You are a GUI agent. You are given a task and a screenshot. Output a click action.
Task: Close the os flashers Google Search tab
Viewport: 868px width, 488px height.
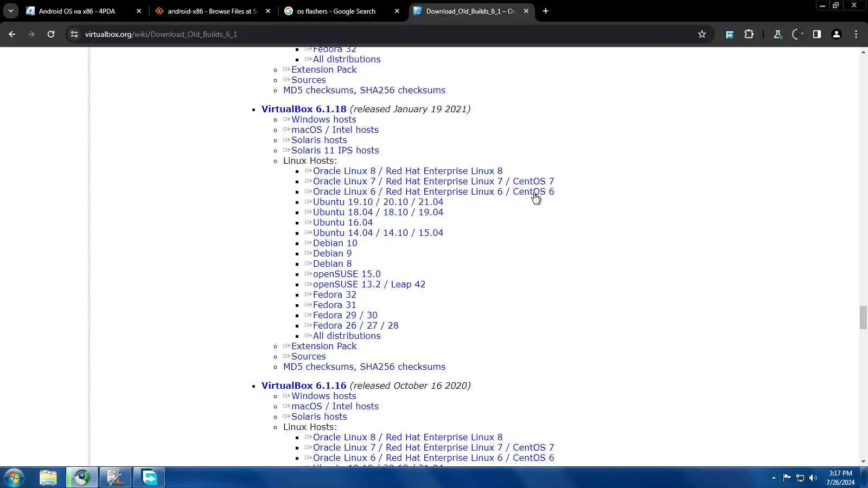point(397,11)
